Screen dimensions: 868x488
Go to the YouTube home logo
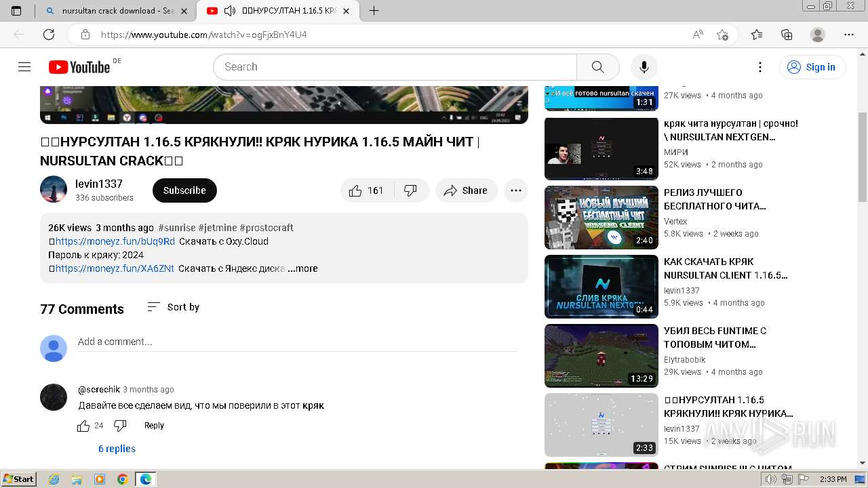click(x=79, y=66)
